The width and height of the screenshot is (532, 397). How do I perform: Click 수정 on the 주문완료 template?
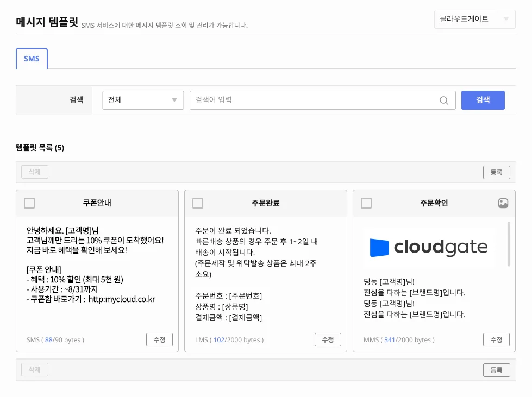(x=328, y=339)
